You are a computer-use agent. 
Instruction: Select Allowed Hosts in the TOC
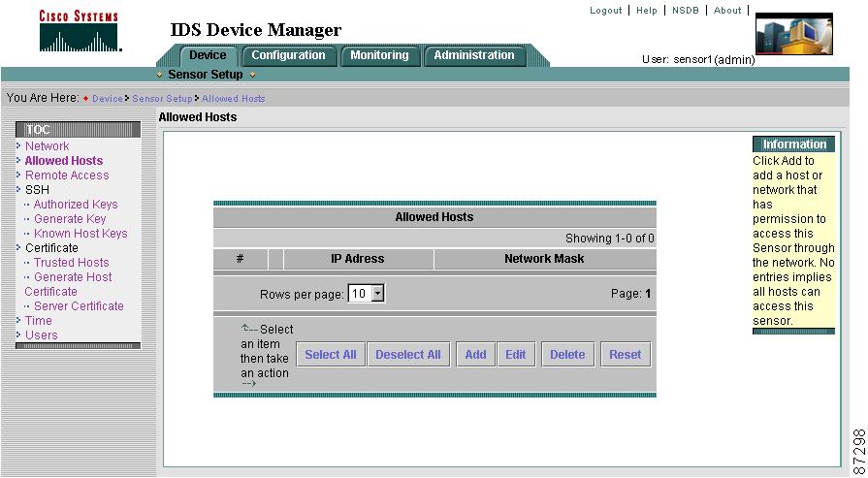pyautogui.click(x=64, y=160)
